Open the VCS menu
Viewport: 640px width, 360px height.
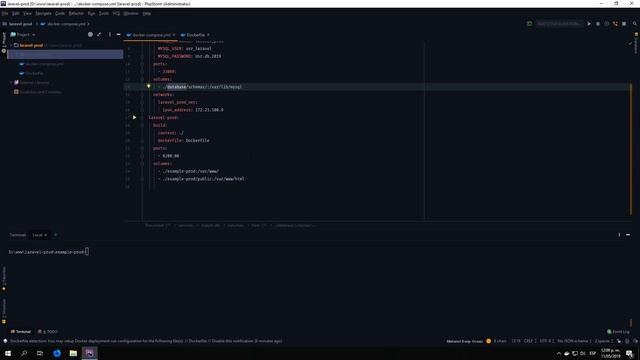click(x=116, y=13)
